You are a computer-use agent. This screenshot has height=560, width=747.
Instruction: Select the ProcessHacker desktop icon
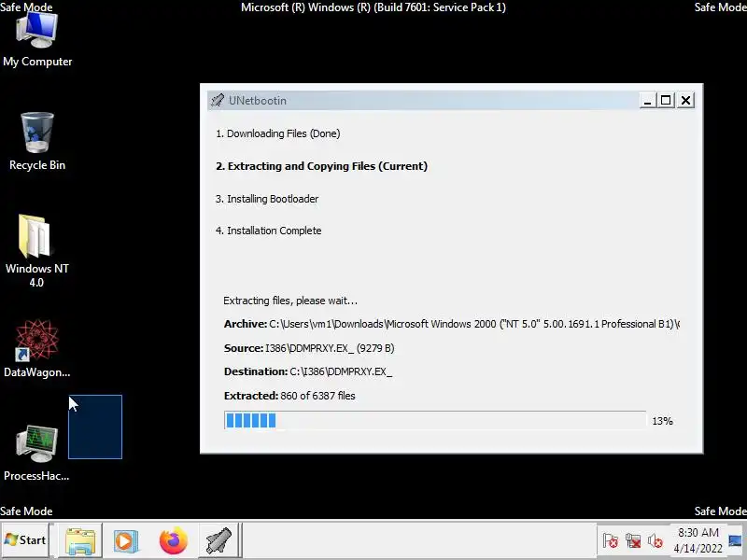36,453
